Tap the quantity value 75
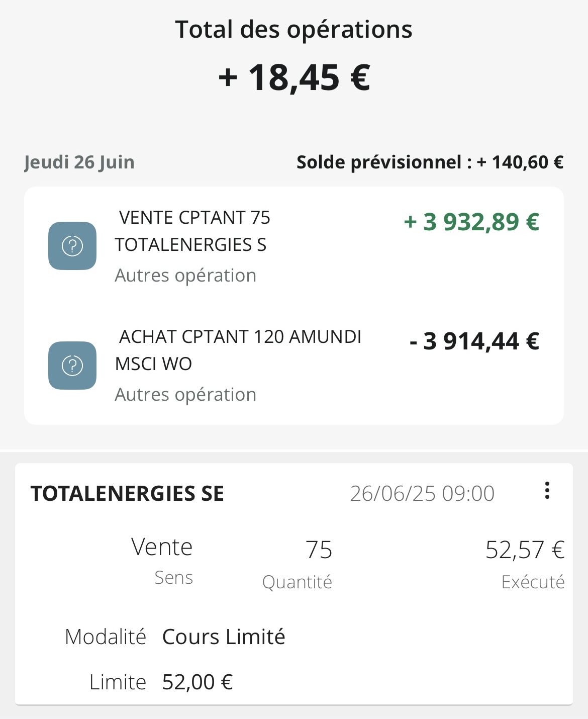 click(319, 550)
